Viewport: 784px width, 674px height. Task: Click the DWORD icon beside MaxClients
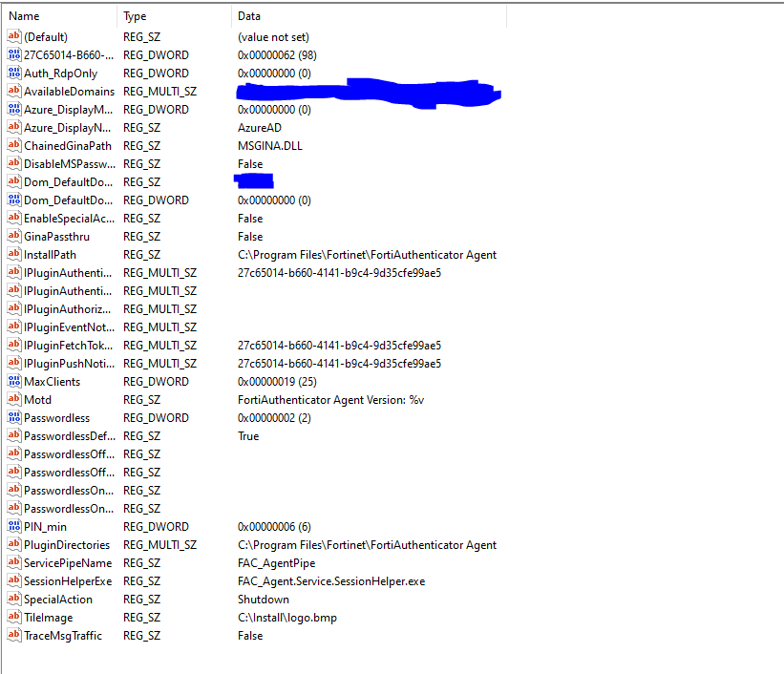pyautogui.click(x=14, y=382)
